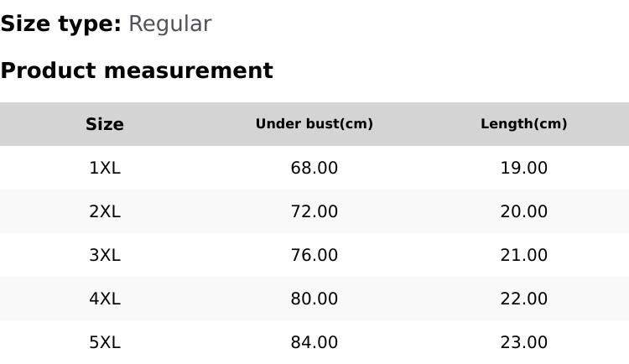Click the 20.00 length value
Image resolution: width=629 pixels, height=364 pixels.
pyautogui.click(x=524, y=211)
